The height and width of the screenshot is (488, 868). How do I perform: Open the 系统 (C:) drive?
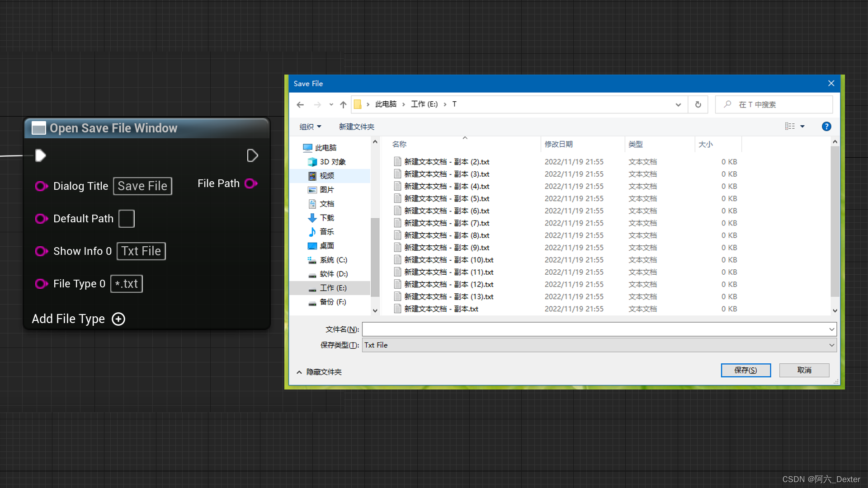coord(333,260)
